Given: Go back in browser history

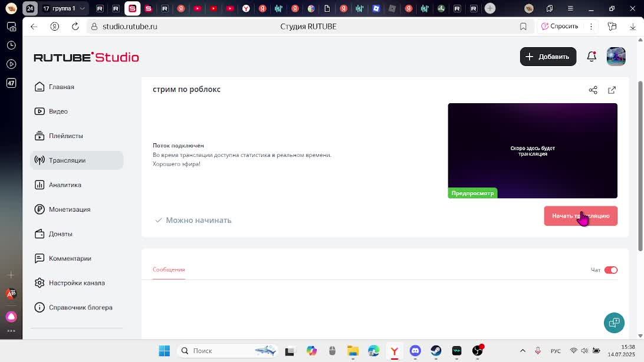Looking at the screenshot, I should pyautogui.click(x=34, y=27).
